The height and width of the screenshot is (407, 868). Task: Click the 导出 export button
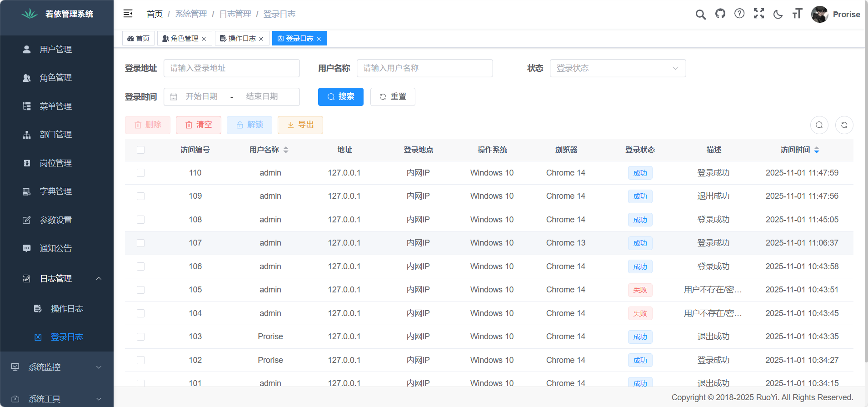tap(300, 125)
